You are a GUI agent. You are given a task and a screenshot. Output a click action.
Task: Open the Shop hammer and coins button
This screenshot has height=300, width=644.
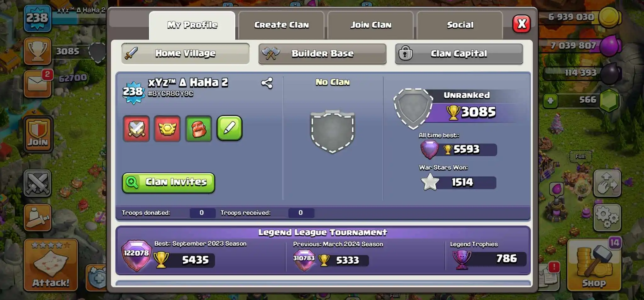click(x=594, y=265)
